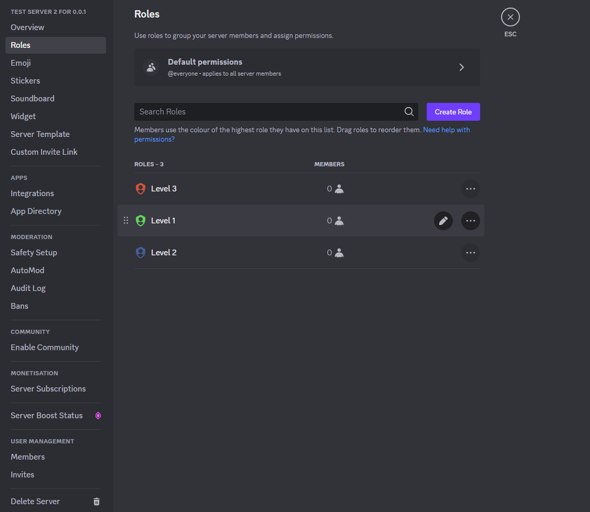Image resolution: width=590 pixels, height=512 pixels.
Task: Follow the 'Need help with permissions?' link
Action: coord(446,130)
